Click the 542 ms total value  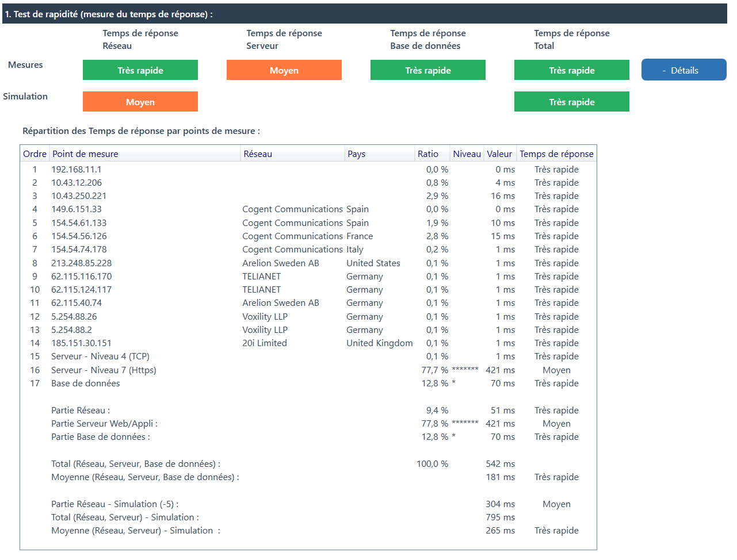500,464
